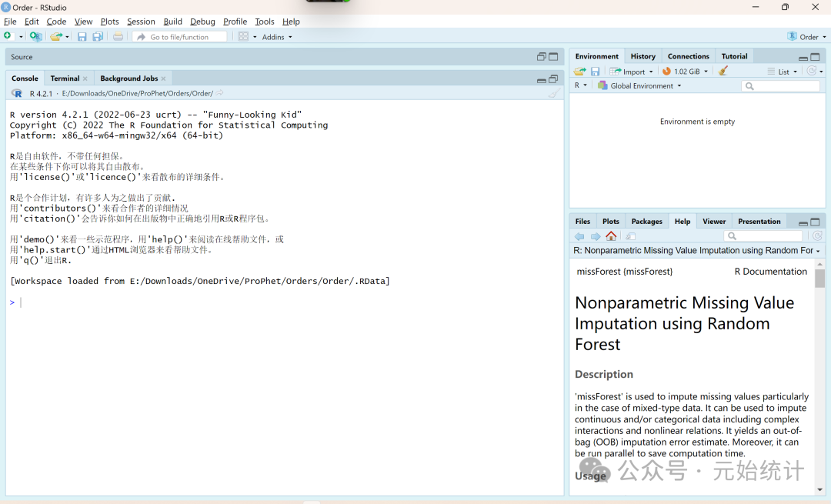Maximize the Source pane
This screenshot has height=504, width=831.
tap(553, 57)
